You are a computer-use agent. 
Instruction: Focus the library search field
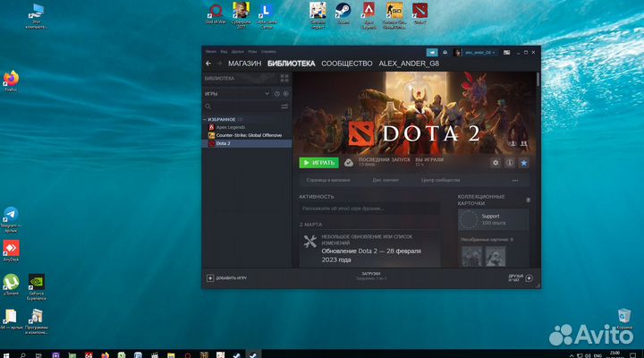click(241, 107)
